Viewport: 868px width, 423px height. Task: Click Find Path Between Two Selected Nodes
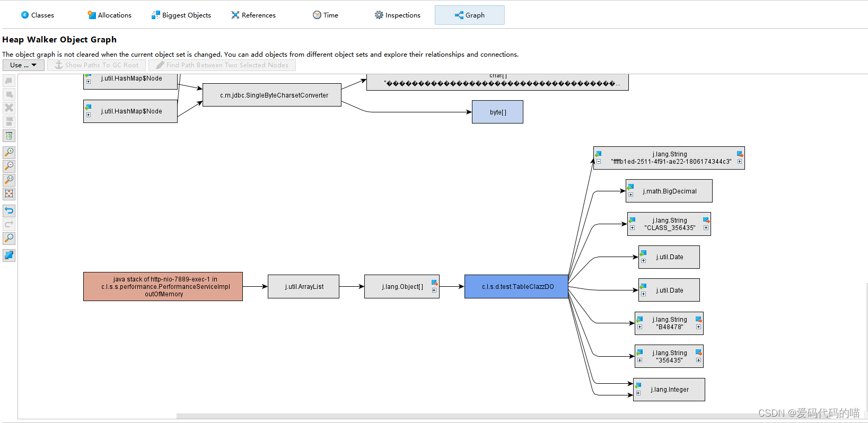click(x=222, y=65)
